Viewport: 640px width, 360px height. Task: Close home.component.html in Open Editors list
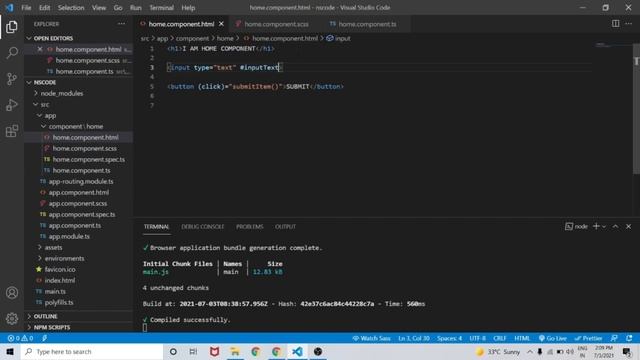tap(40, 49)
